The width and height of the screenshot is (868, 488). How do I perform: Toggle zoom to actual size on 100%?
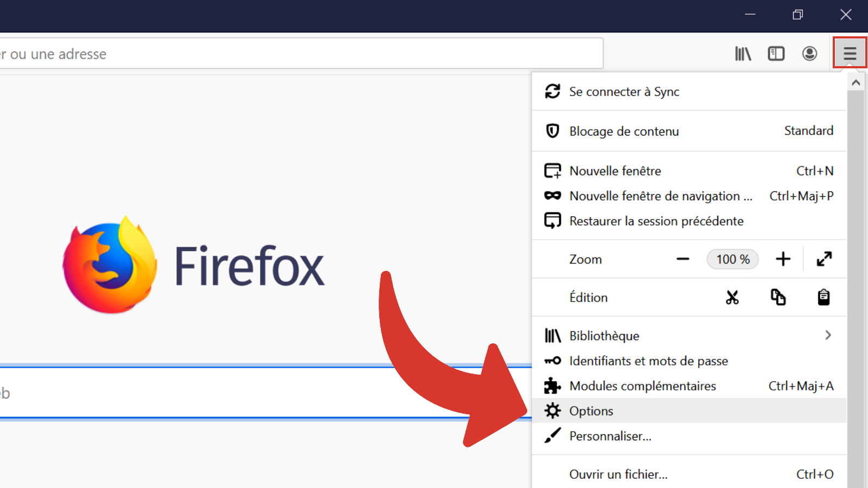coord(732,259)
